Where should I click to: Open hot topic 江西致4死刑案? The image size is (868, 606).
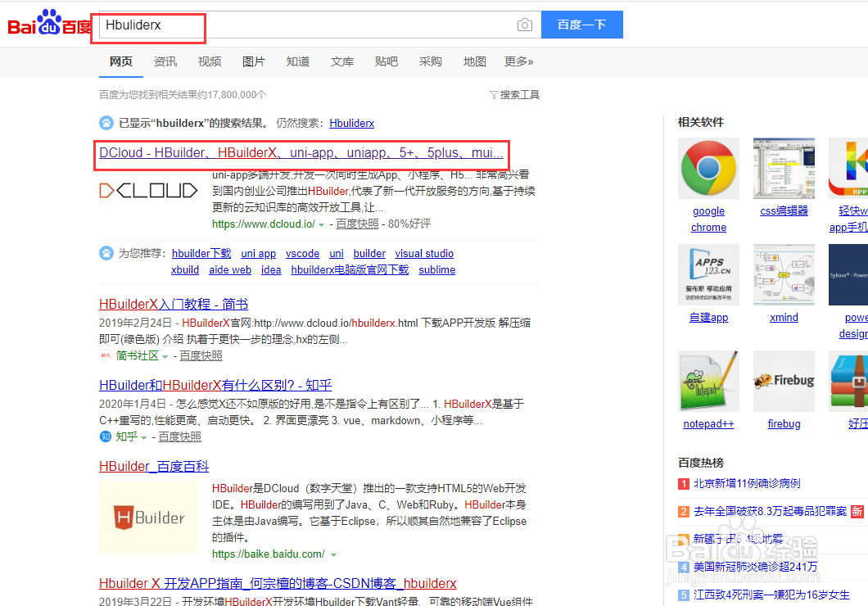click(771, 595)
